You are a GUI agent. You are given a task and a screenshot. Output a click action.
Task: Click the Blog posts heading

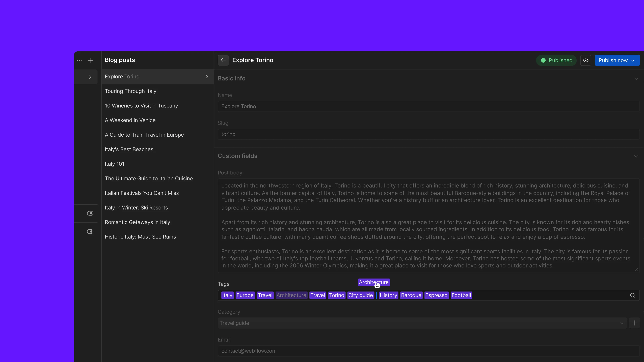[x=120, y=60]
